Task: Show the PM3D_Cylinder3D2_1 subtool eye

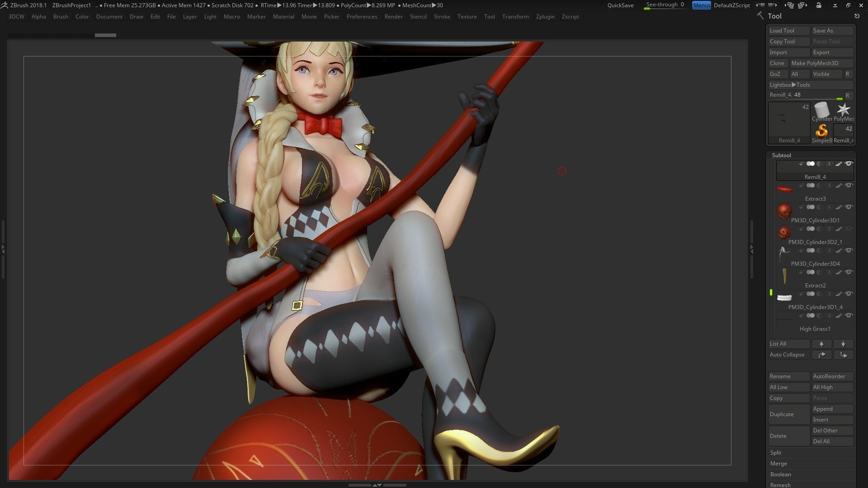Action: (x=849, y=229)
